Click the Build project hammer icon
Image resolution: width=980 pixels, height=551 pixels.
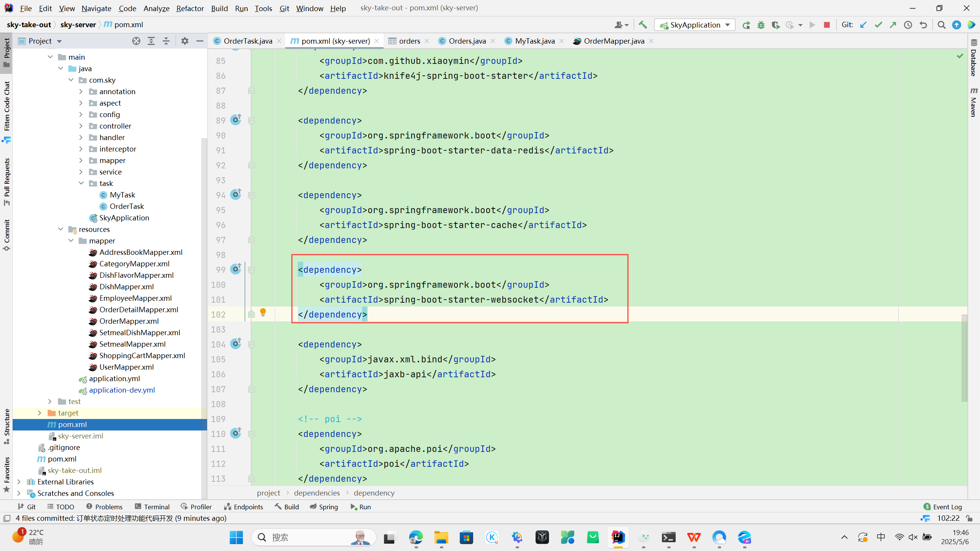pyautogui.click(x=643, y=25)
